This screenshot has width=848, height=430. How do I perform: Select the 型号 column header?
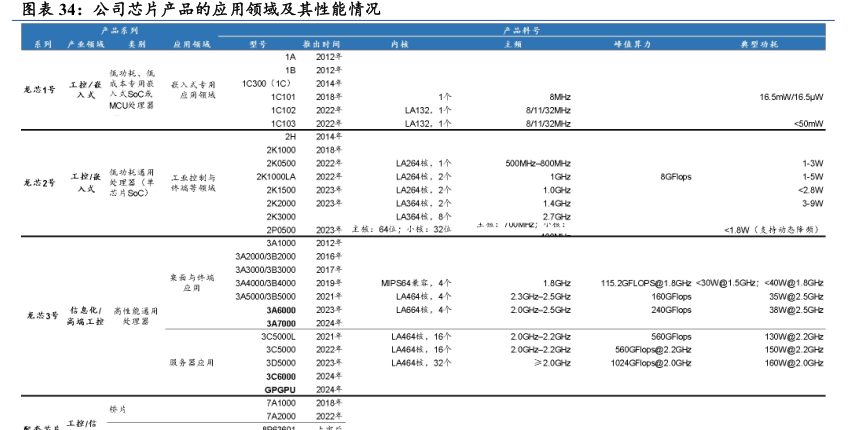[257, 45]
